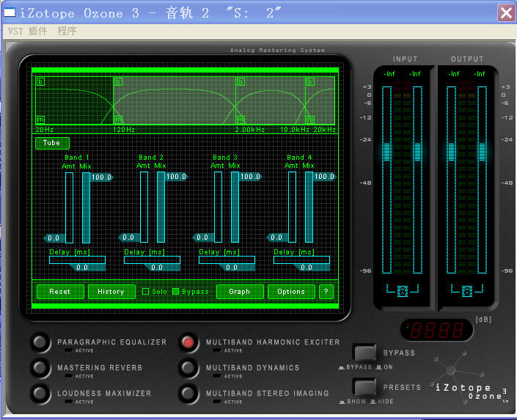Viewport: 517px width, 420px height.
Task: Click Band 3 bypass 'b' icon
Action: tap(241, 82)
